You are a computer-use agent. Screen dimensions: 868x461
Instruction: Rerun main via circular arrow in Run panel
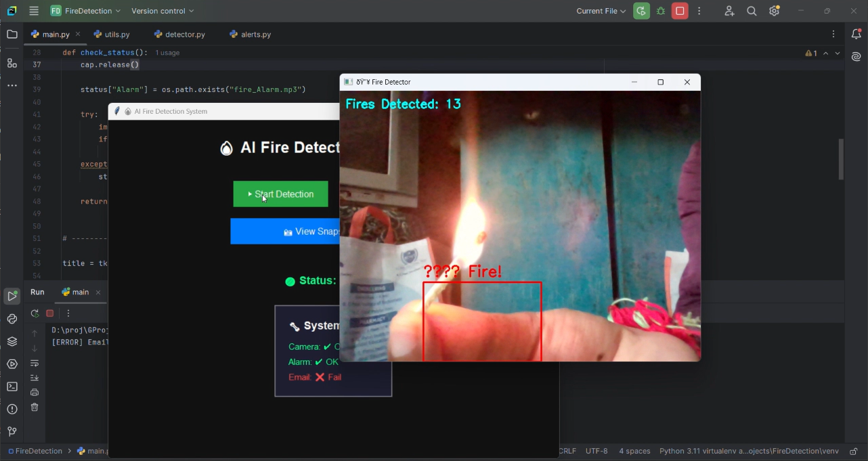click(x=34, y=313)
